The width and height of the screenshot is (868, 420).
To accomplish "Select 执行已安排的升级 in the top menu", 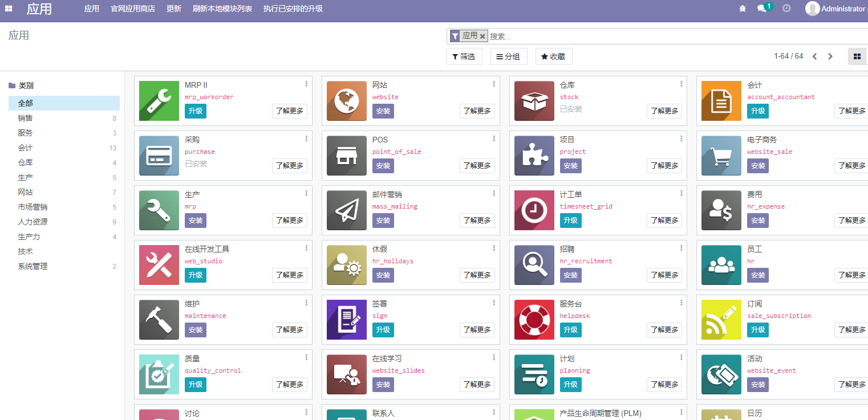I will point(293,9).
